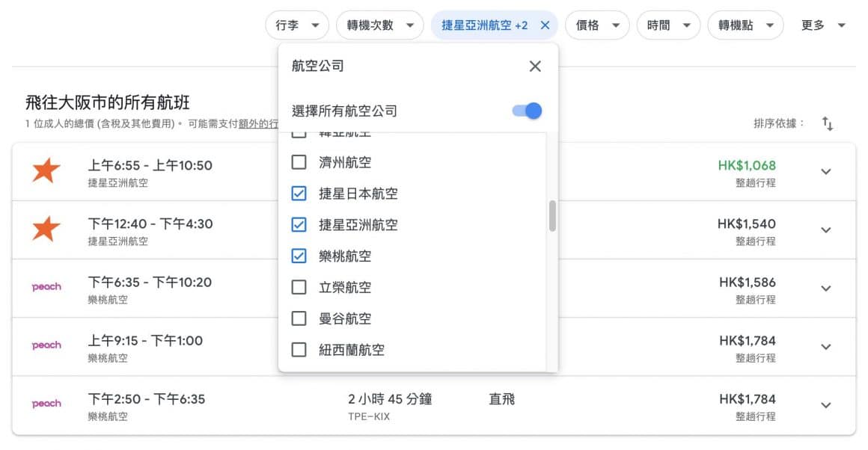Image resolution: width=868 pixels, height=450 pixels.
Task: Expand the HK$1,586 flight details
Action: [826, 289]
